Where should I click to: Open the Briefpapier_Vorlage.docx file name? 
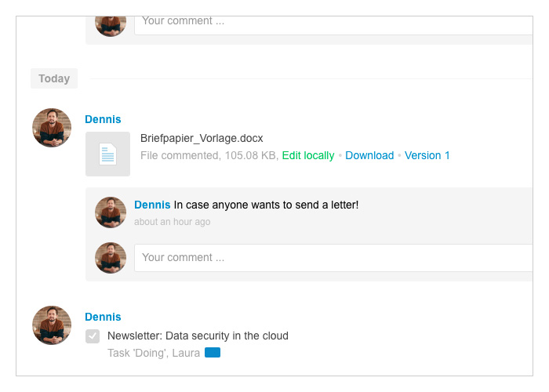pyautogui.click(x=202, y=138)
